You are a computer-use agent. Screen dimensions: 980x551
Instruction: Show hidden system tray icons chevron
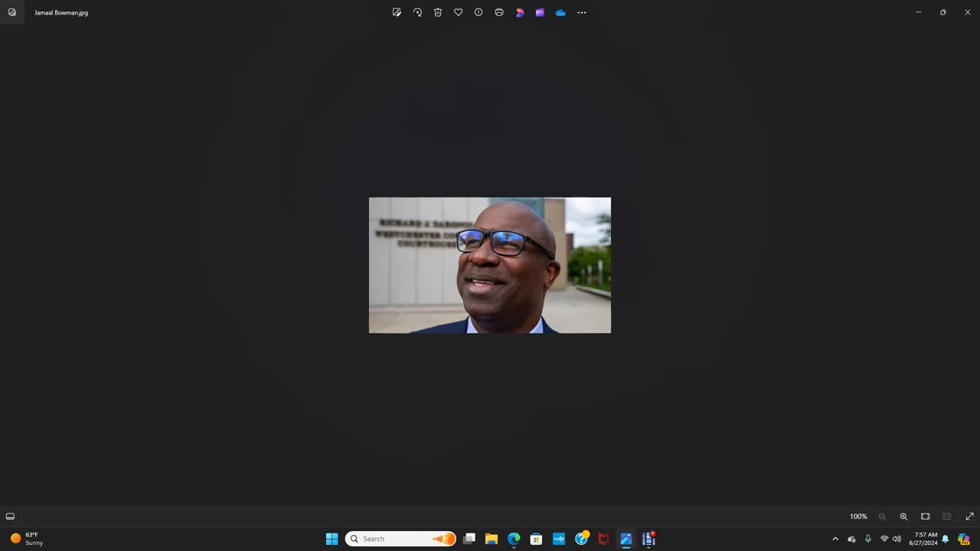pos(835,539)
